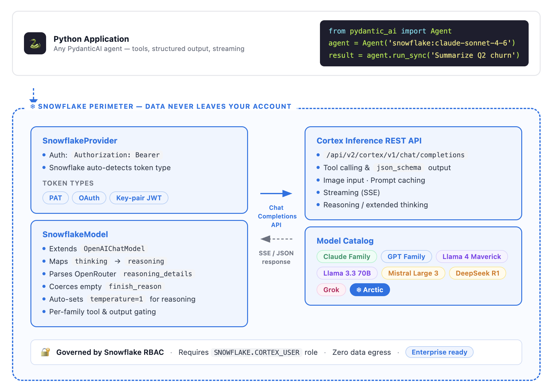Click the 'finish_reason' code text
Screen dimensions: 552x392
(x=135, y=287)
